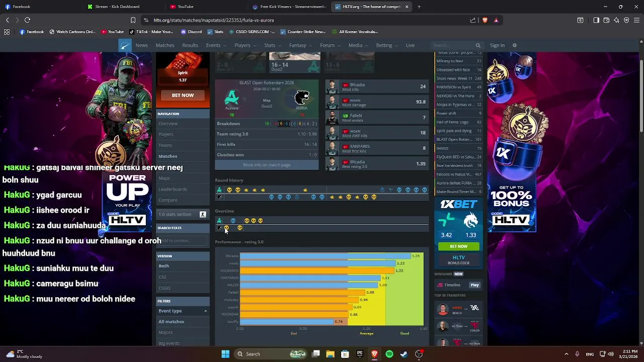The height and width of the screenshot is (362, 644).
Task: Click the search magnifier icon on HLTV
Action: [x=478, y=45]
